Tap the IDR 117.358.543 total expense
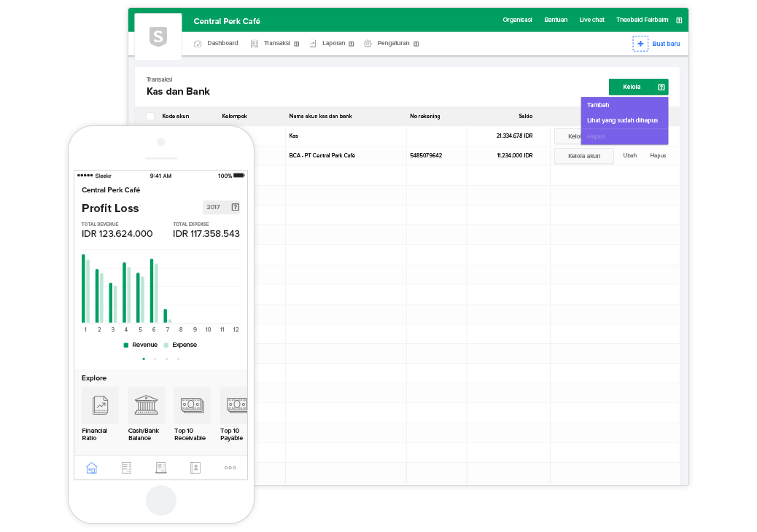This screenshot has height=532, width=757. (206, 234)
